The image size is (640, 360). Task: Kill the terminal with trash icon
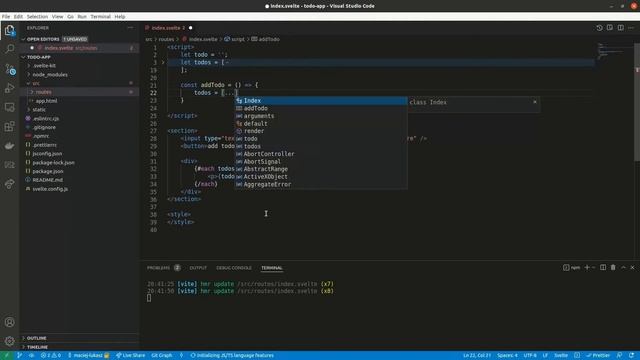click(x=613, y=267)
